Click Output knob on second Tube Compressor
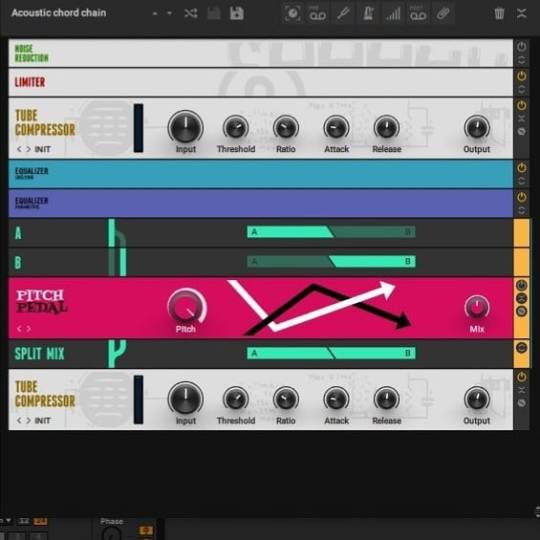The height and width of the screenshot is (540, 540). 477,399
